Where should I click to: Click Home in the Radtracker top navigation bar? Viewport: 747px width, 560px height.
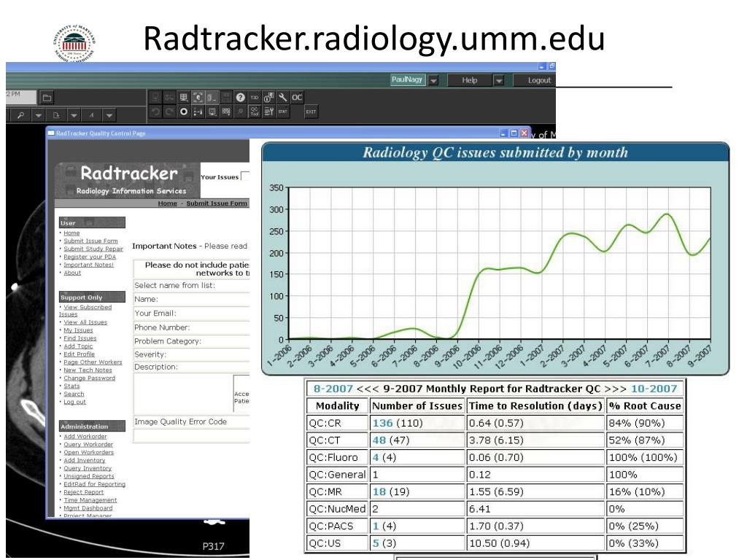coord(167,203)
